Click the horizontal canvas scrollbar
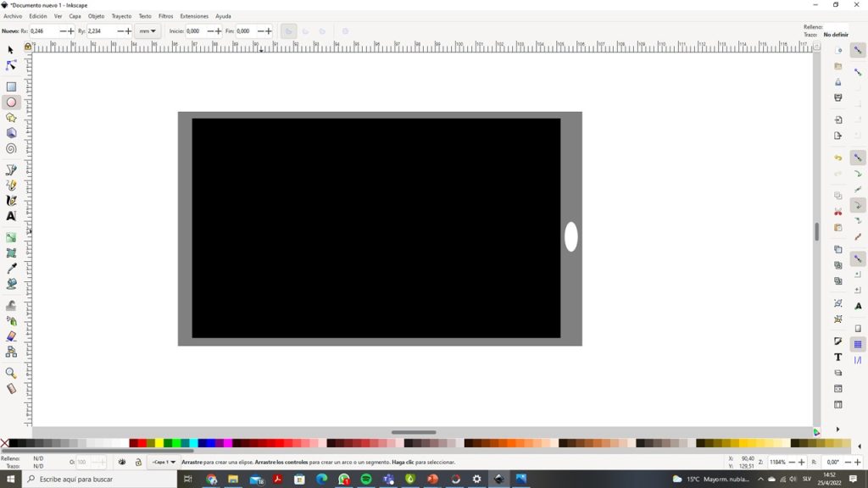 tap(414, 432)
